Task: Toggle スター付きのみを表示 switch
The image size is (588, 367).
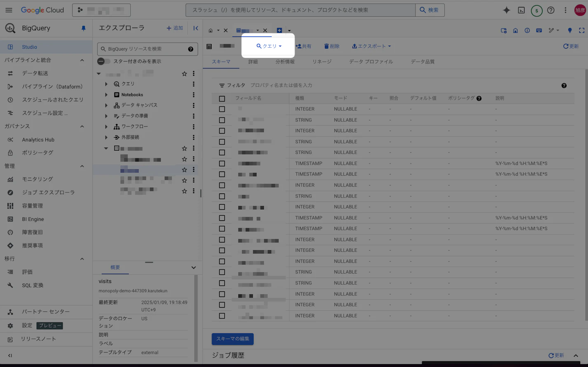Action: click(104, 61)
